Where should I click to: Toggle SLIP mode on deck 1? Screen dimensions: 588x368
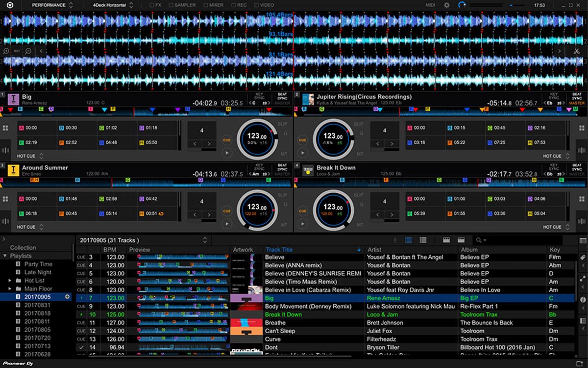283,124
